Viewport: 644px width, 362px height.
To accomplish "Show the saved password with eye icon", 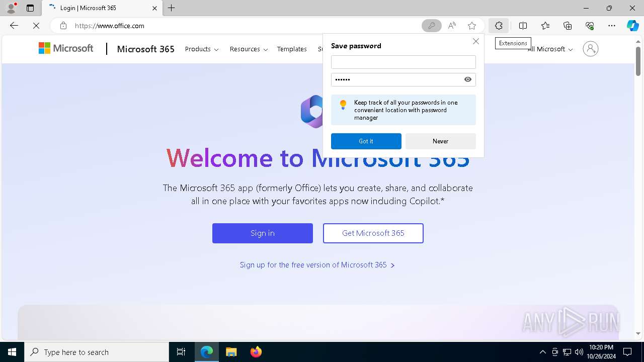I will 468,79.
